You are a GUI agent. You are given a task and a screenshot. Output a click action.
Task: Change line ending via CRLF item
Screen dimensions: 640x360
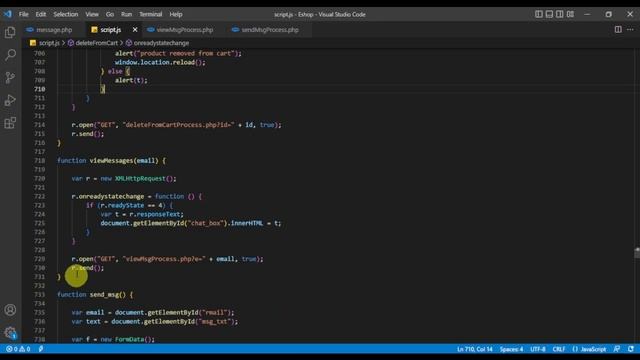click(559, 349)
